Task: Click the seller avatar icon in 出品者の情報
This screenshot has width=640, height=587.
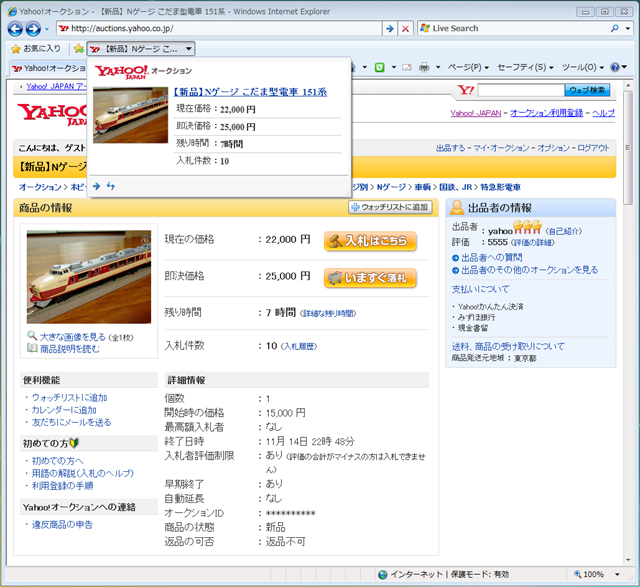Action: (x=457, y=208)
